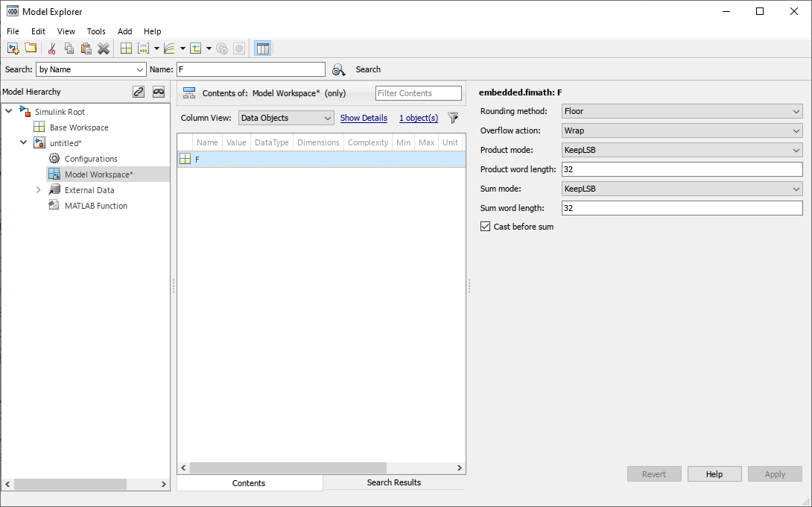Screen dimensions: 812x507
Task: Click the link icon in Model Hierarchy header
Action: pos(139,92)
